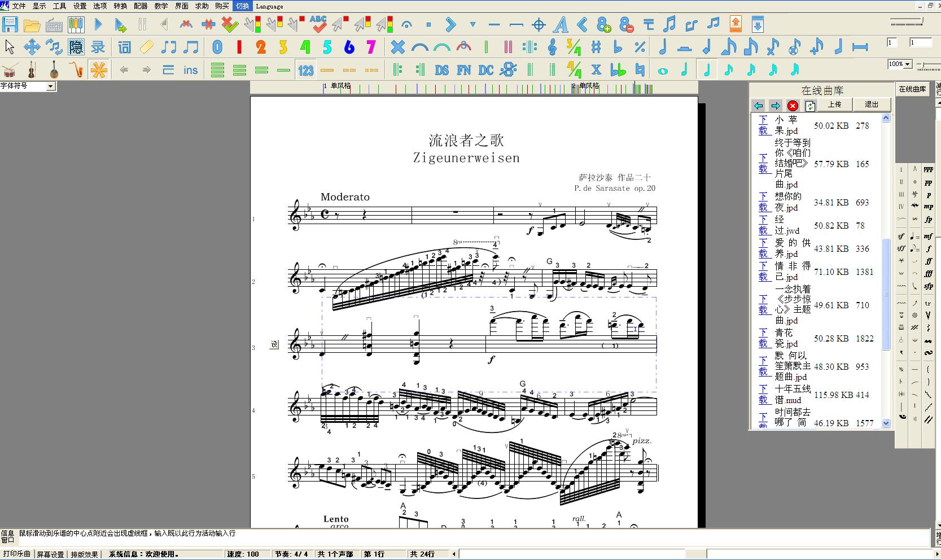Click the 上传 upload button
This screenshot has height=560, width=941.
(x=834, y=104)
